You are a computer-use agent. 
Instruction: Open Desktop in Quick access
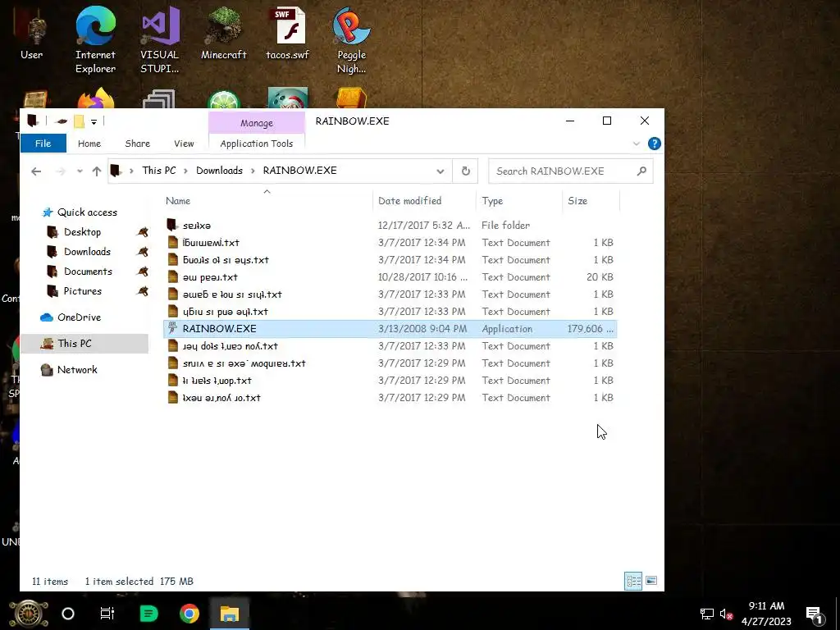pos(82,232)
